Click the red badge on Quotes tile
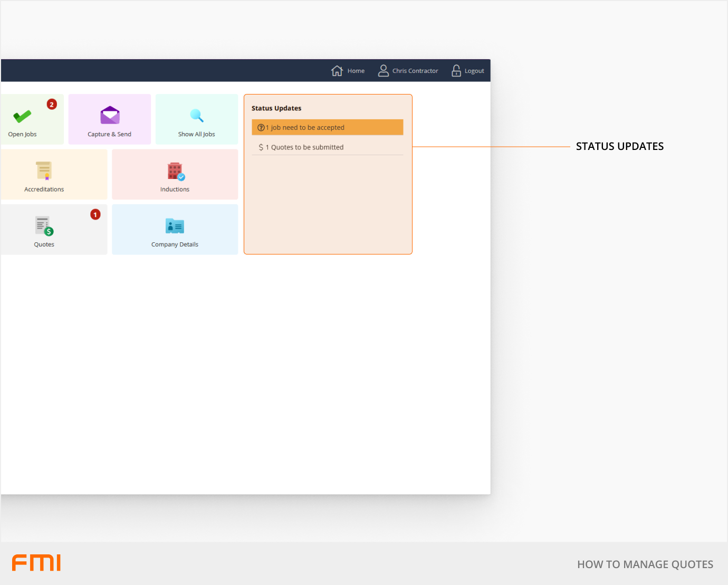 [x=95, y=214]
